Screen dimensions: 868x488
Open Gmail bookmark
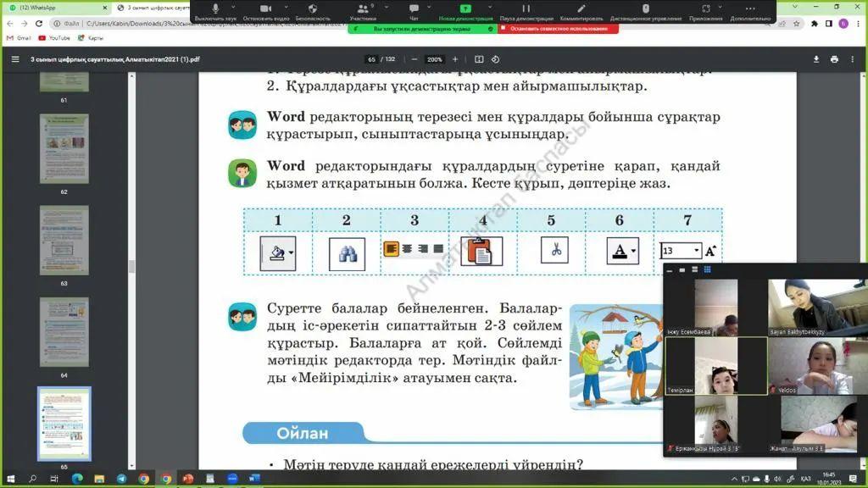click(x=19, y=38)
